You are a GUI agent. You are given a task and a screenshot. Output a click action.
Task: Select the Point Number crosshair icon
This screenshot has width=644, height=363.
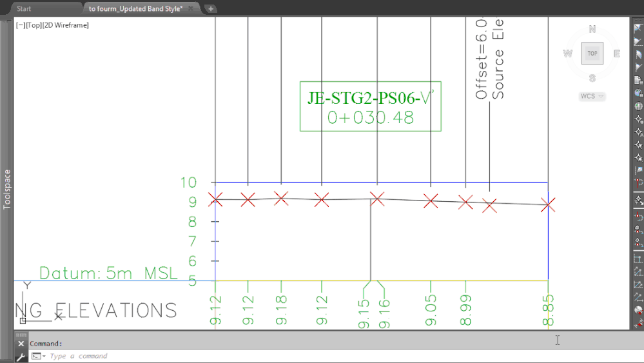(x=638, y=119)
